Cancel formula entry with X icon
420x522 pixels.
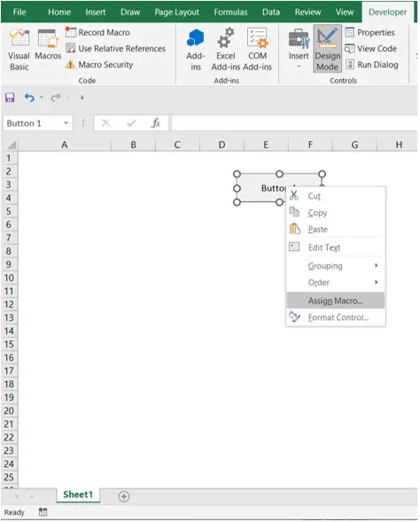(x=105, y=123)
